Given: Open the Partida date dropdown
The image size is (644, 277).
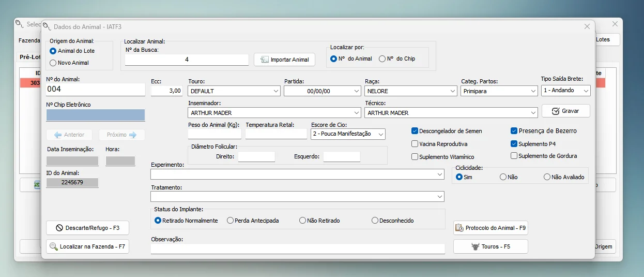Looking at the screenshot, I should (x=323, y=91).
